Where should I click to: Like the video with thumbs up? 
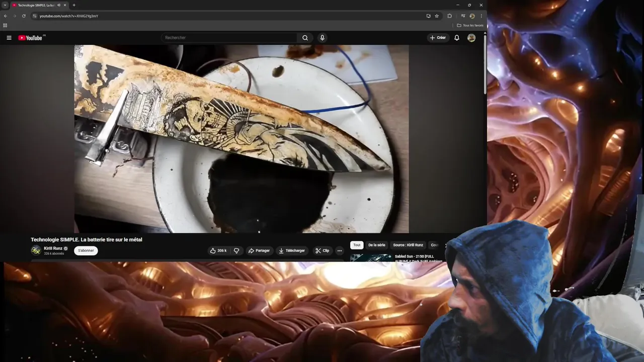pos(218,250)
